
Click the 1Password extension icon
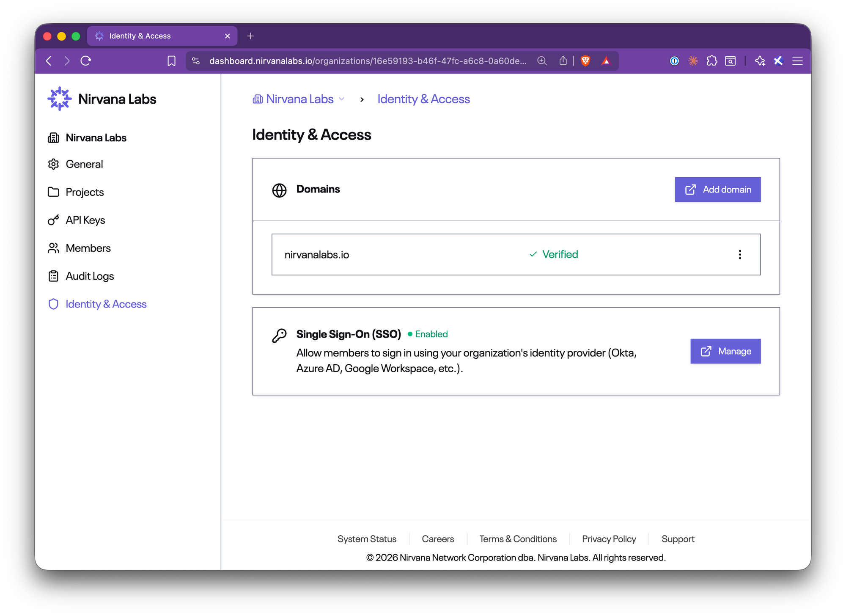[x=674, y=61]
